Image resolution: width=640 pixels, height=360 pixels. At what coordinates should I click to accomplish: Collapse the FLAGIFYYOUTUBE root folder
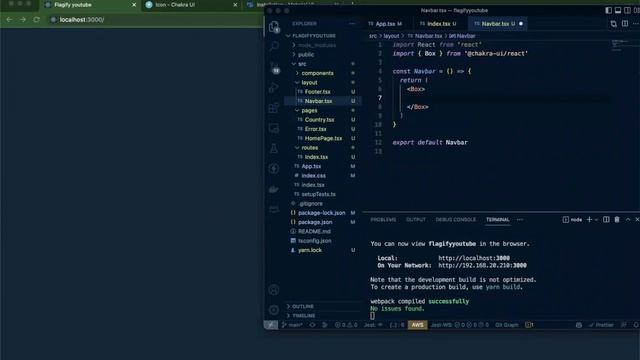click(313, 36)
